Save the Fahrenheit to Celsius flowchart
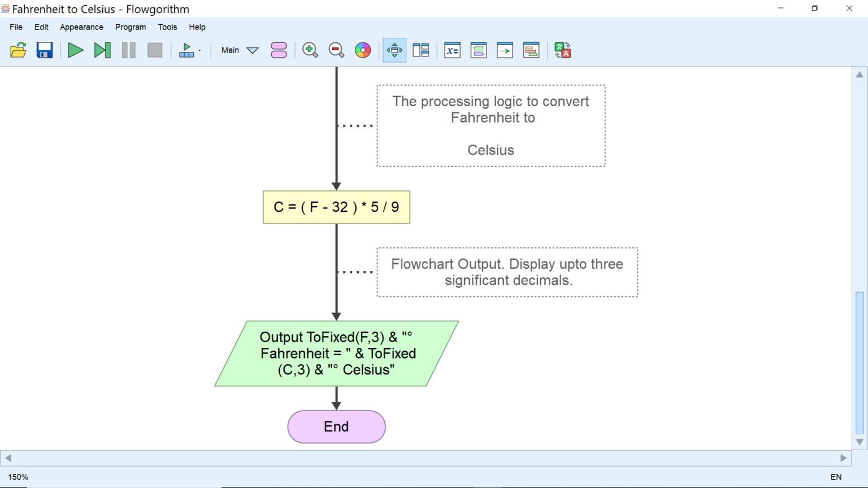 point(44,50)
